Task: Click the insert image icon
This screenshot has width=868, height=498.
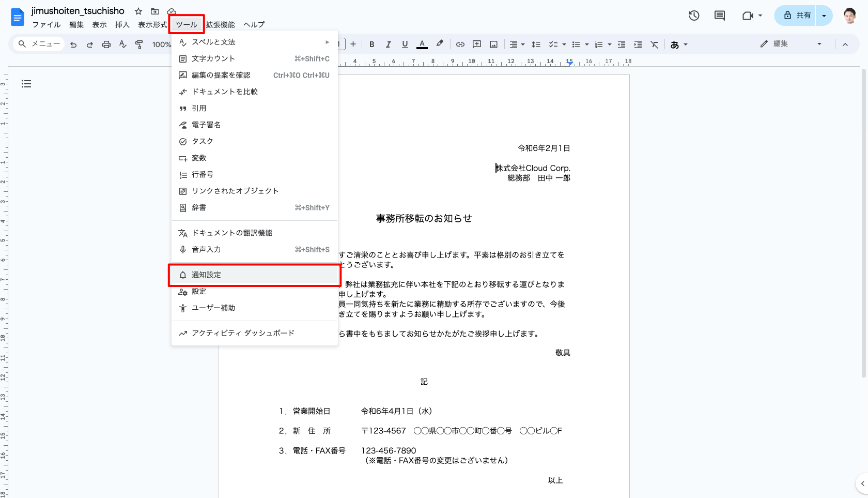Action: pos(494,44)
